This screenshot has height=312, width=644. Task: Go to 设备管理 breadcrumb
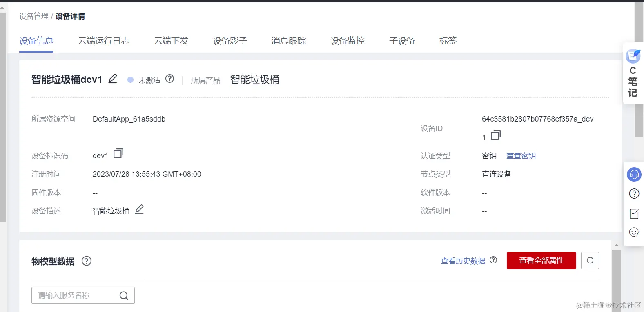34,16
